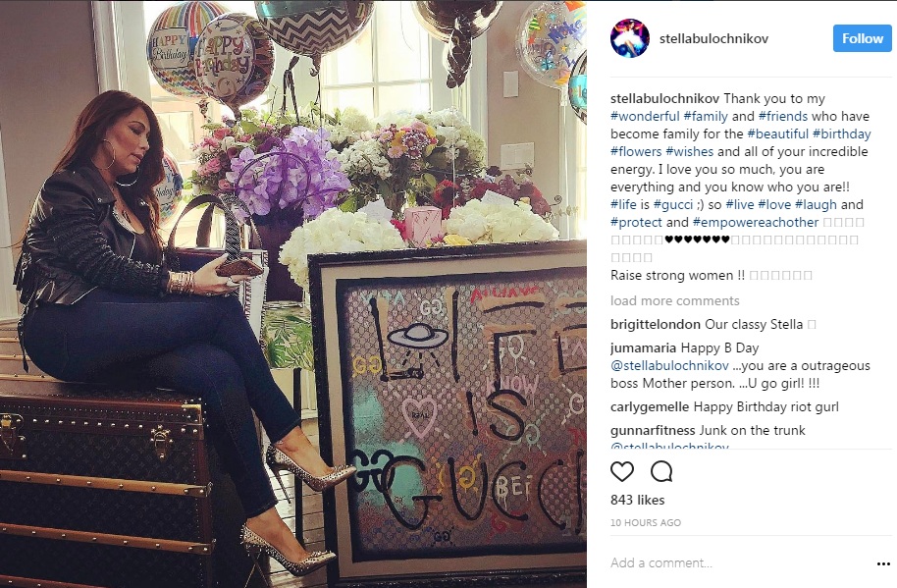Image resolution: width=897 pixels, height=588 pixels.
Task: Open the @stellabulochnikov mention in jumamaria's comment
Action: tap(669, 365)
